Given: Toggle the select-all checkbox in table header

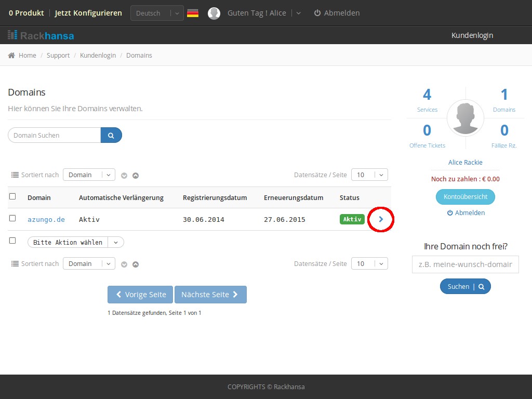Looking at the screenshot, I should 12,196.
